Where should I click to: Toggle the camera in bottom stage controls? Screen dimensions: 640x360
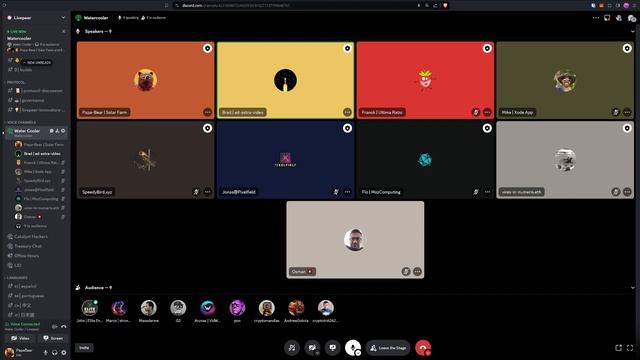point(312,348)
